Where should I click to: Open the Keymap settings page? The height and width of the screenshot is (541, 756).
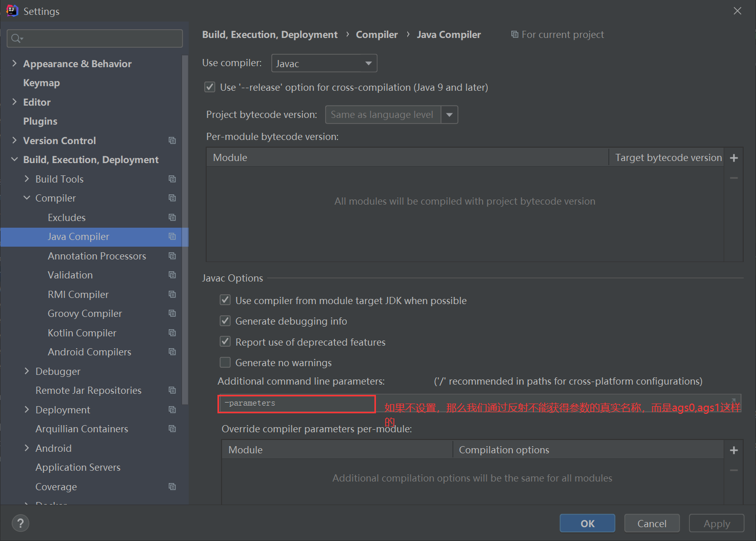pyautogui.click(x=41, y=83)
